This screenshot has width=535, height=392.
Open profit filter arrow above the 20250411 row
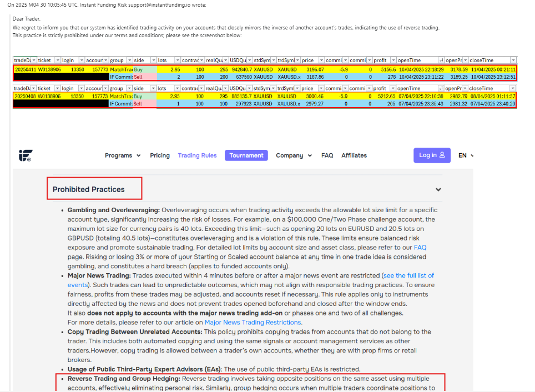(393, 60)
